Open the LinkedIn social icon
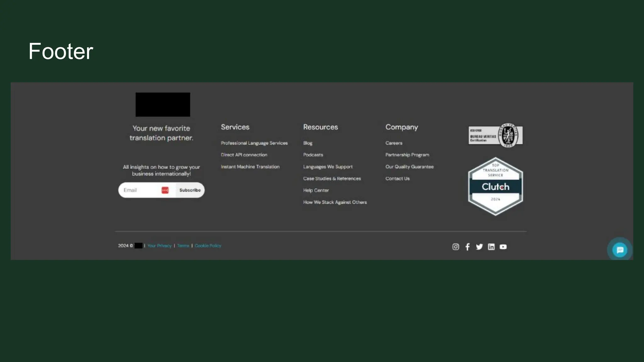Image resolution: width=644 pixels, height=362 pixels. [491, 247]
